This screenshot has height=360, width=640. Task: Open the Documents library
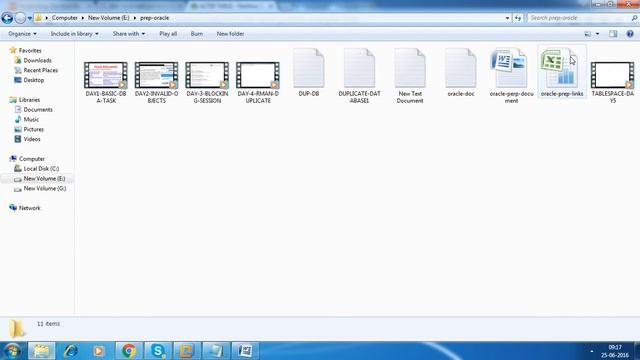click(x=38, y=109)
